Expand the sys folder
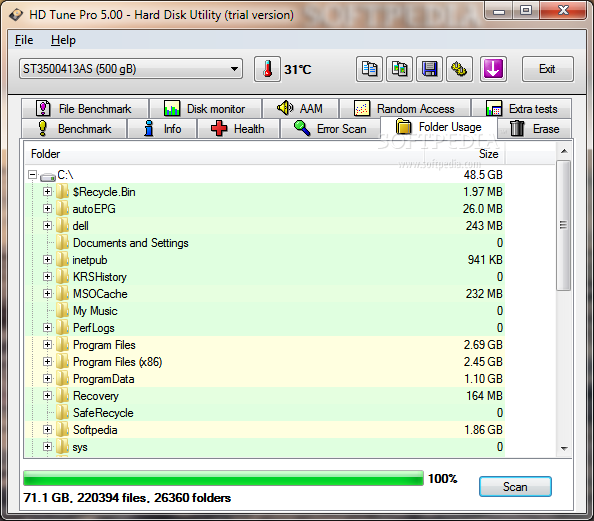Screen dimensions: 594x521 click(x=47, y=447)
